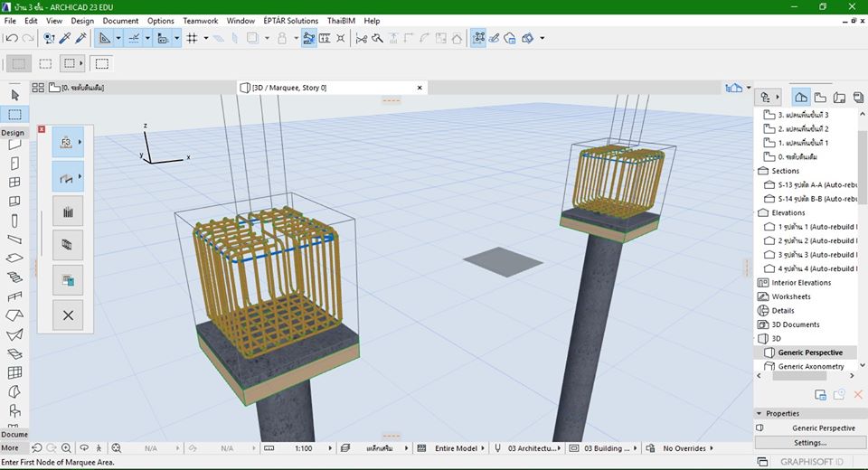The image size is (868, 470).
Task: Click the X button in floating palette
Action: coord(68,315)
